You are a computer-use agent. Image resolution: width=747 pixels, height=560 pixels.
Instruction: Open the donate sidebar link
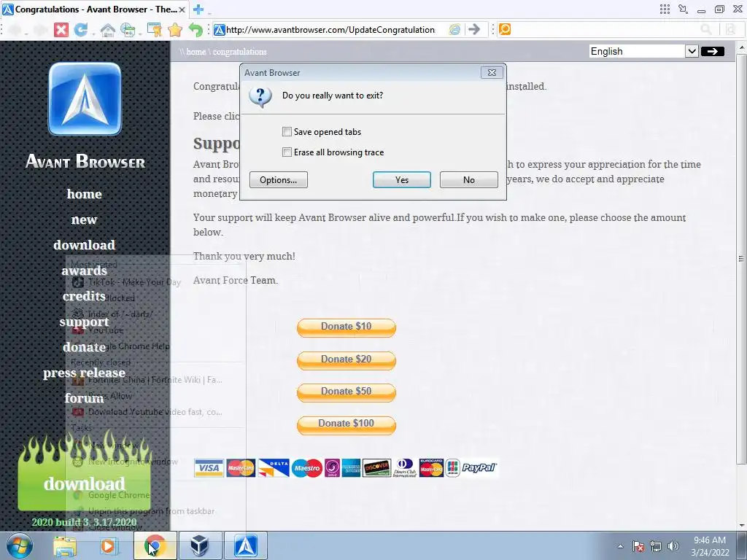pyautogui.click(x=85, y=347)
